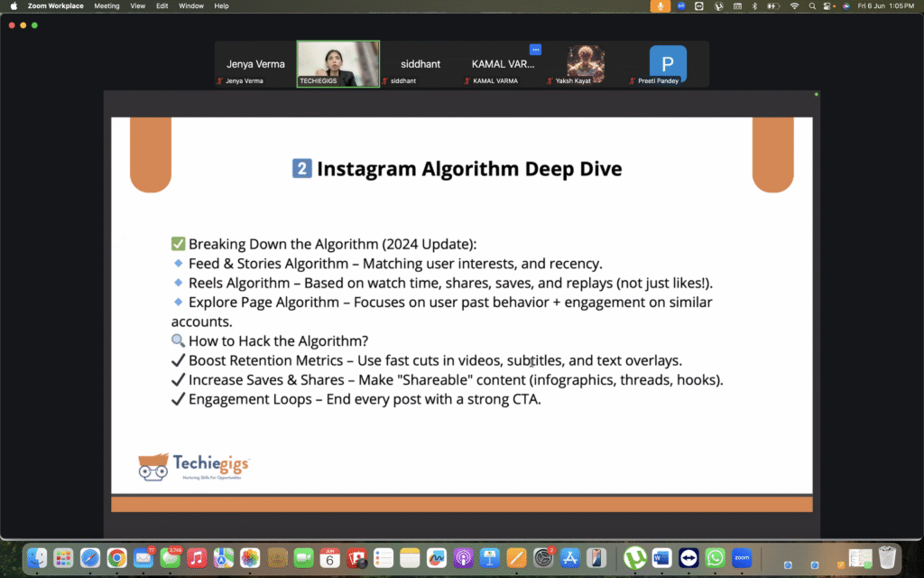Open the View menu
This screenshot has width=924, height=578.
pos(138,5)
